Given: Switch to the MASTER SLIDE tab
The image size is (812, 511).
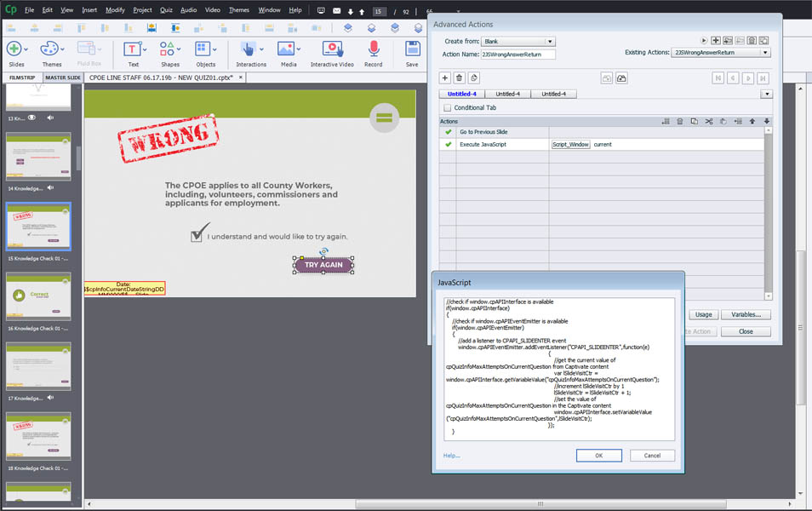Looking at the screenshot, I should pos(62,78).
